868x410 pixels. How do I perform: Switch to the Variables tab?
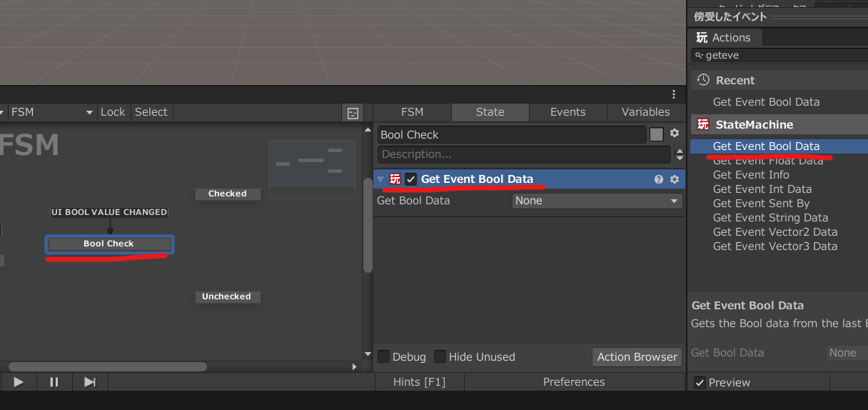click(x=645, y=112)
